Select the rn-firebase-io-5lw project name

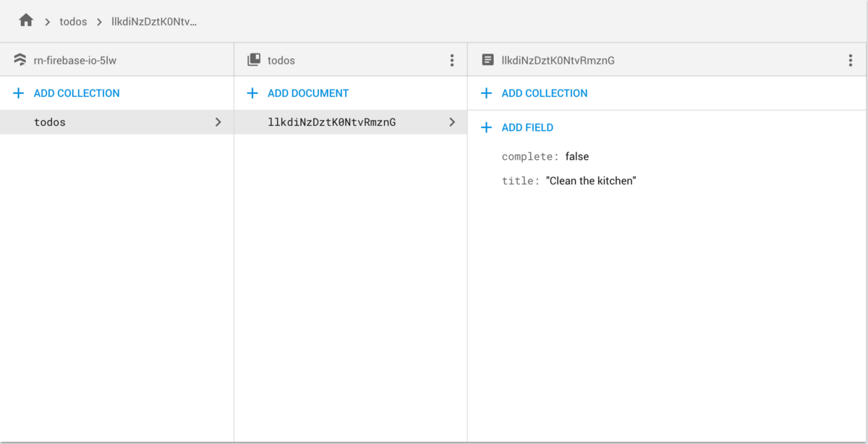point(75,61)
